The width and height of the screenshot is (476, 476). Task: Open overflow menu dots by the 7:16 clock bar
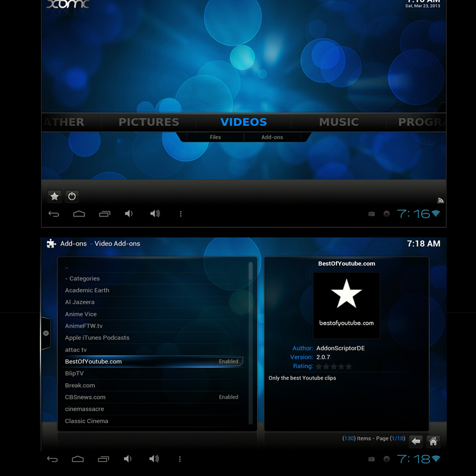181,214
